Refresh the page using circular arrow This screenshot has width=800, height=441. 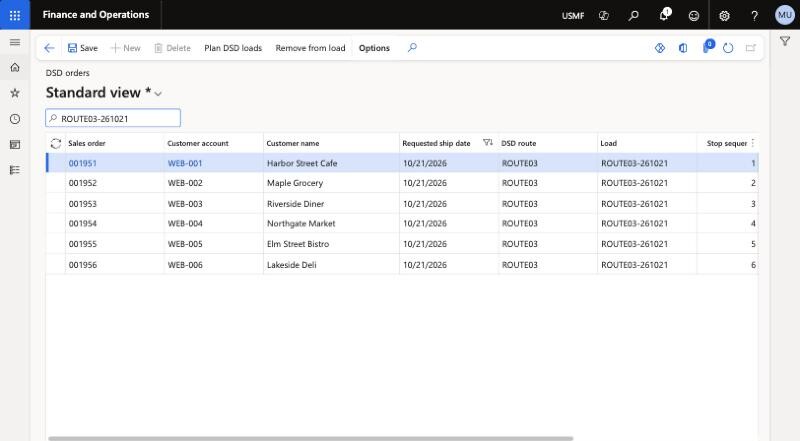click(728, 48)
